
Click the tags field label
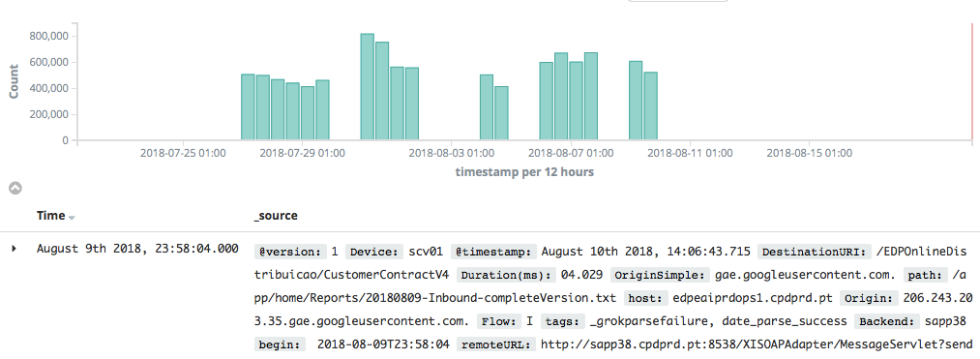(562, 322)
